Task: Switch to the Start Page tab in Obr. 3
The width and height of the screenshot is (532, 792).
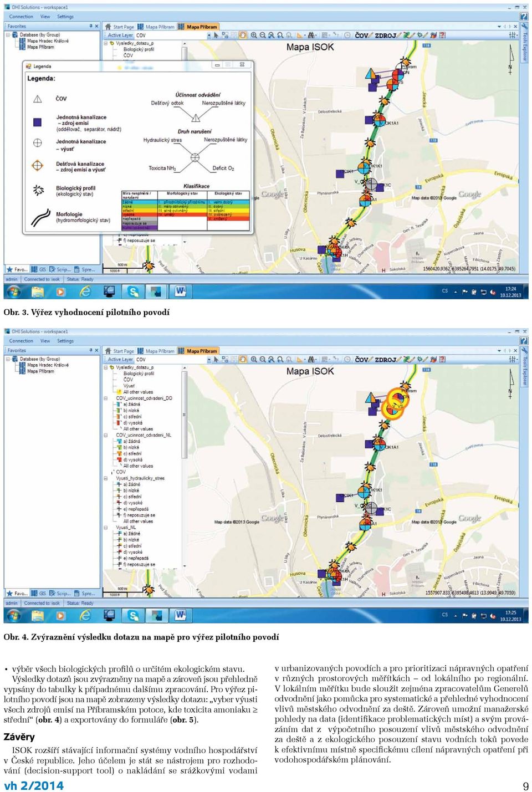Action: coord(120,27)
